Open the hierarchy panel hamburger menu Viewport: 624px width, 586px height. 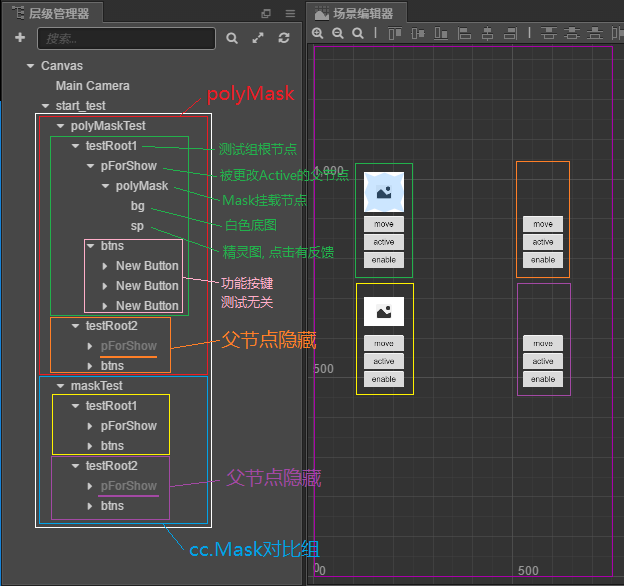(x=290, y=13)
